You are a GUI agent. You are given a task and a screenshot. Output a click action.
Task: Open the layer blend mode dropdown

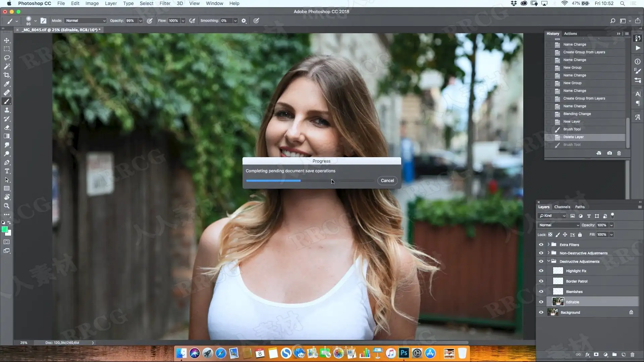tap(558, 225)
